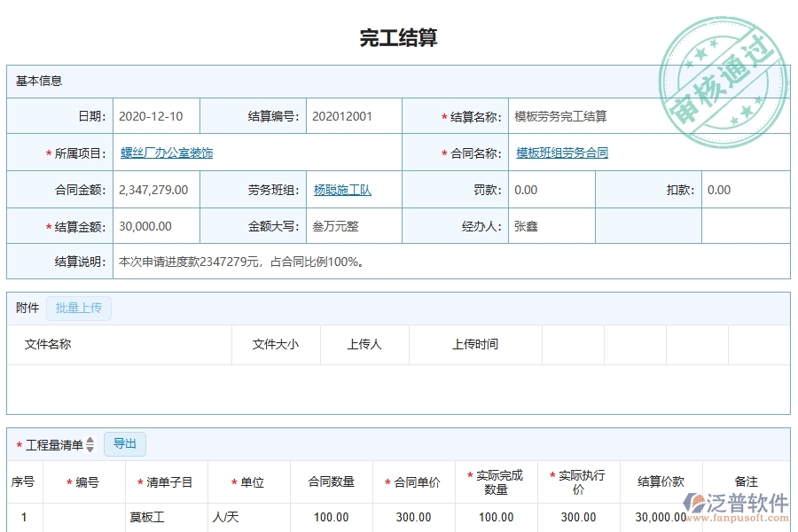The image size is (798, 532).
Task: Select the 上传时间 column header
Action: [474, 345]
